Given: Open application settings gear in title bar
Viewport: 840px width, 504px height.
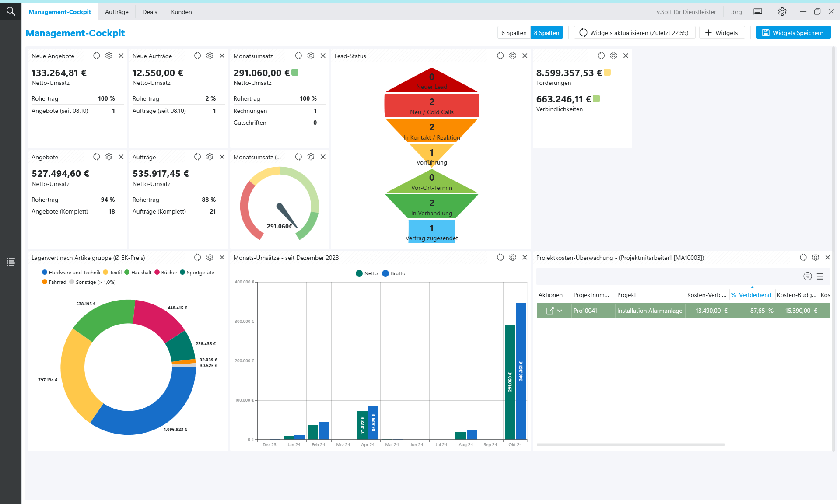Looking at the screenshot, I should pyautogui.click(x=782, y=12).
